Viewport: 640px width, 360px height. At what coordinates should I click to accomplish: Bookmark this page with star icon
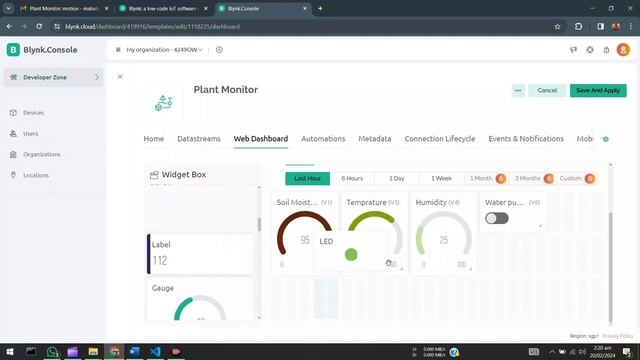click(x=558, y=27)
